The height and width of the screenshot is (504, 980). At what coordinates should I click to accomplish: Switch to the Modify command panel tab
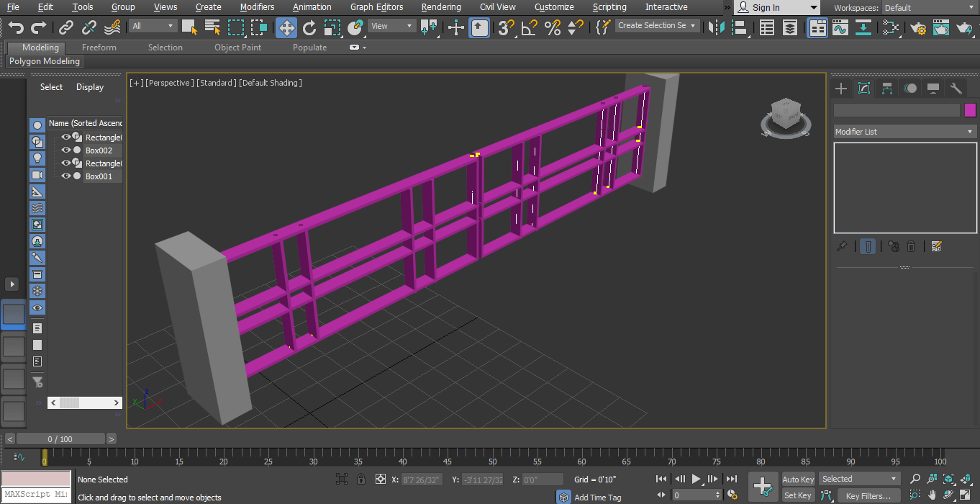[864, 89]
